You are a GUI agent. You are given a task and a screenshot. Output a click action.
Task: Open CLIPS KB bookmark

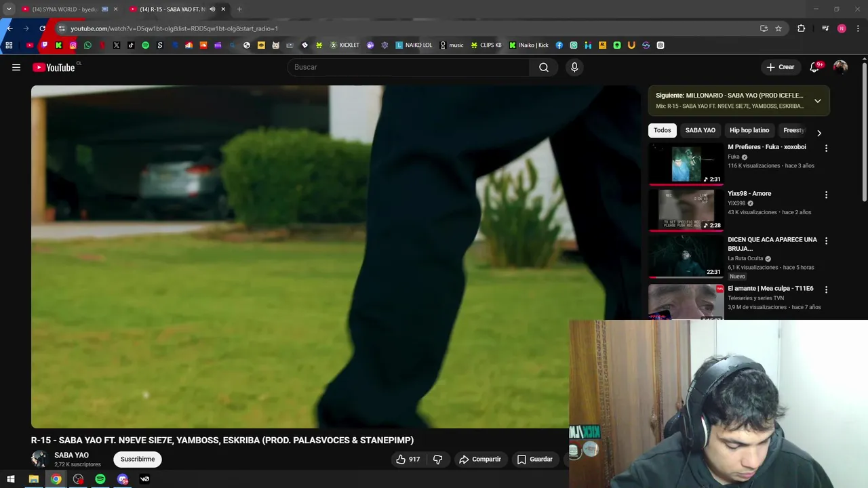click(x=486, y=45)
